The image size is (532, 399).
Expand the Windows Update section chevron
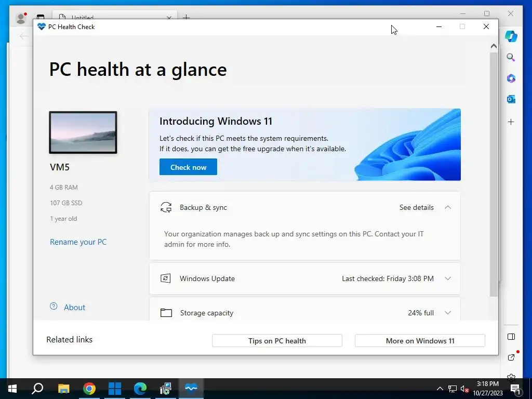click(448, 278)
